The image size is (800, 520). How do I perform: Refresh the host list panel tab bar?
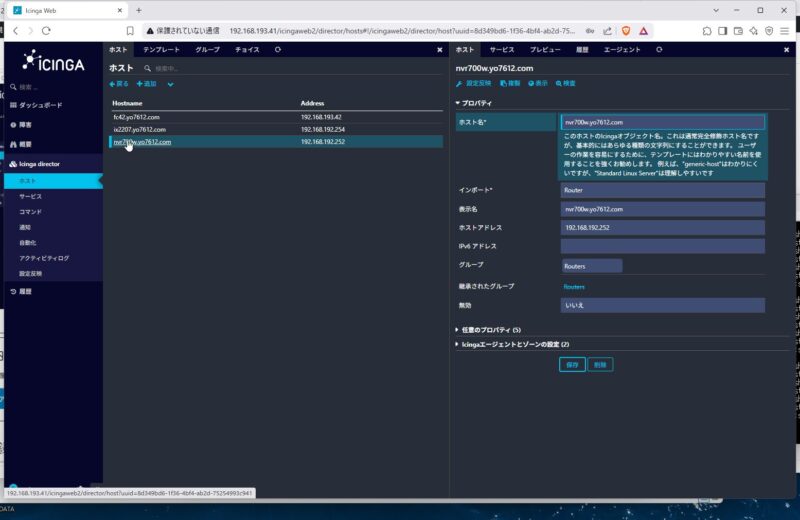coord(278,49)
